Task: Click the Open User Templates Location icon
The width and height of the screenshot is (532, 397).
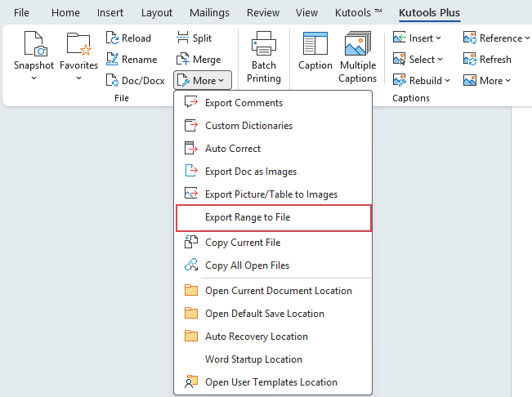Action: [x=191, y=382]
